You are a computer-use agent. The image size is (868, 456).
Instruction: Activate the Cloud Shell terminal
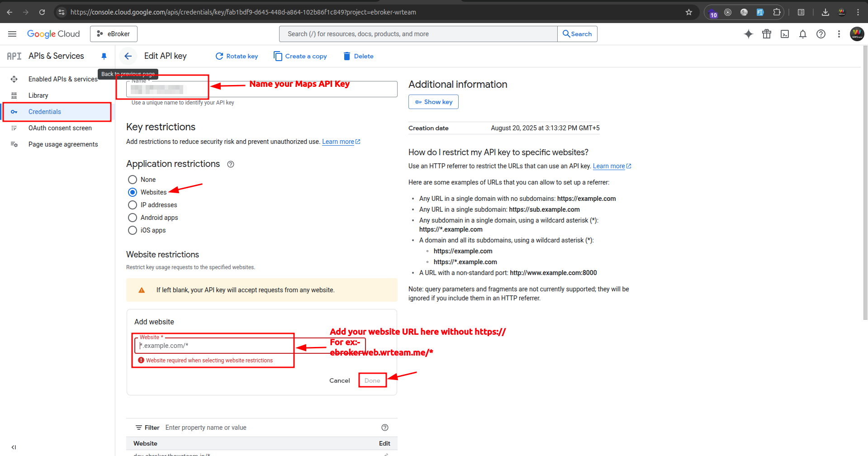[785, 34]
